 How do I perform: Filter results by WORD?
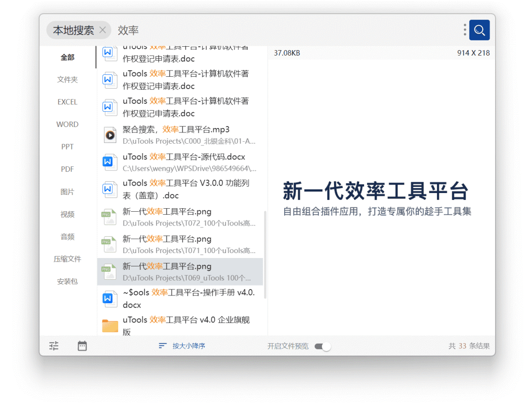67,125
